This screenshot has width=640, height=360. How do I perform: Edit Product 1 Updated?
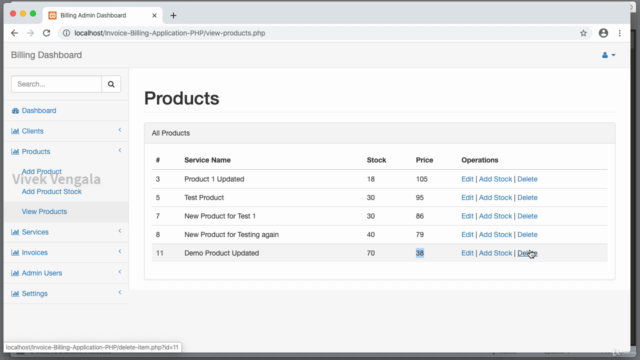coord(467,179)
